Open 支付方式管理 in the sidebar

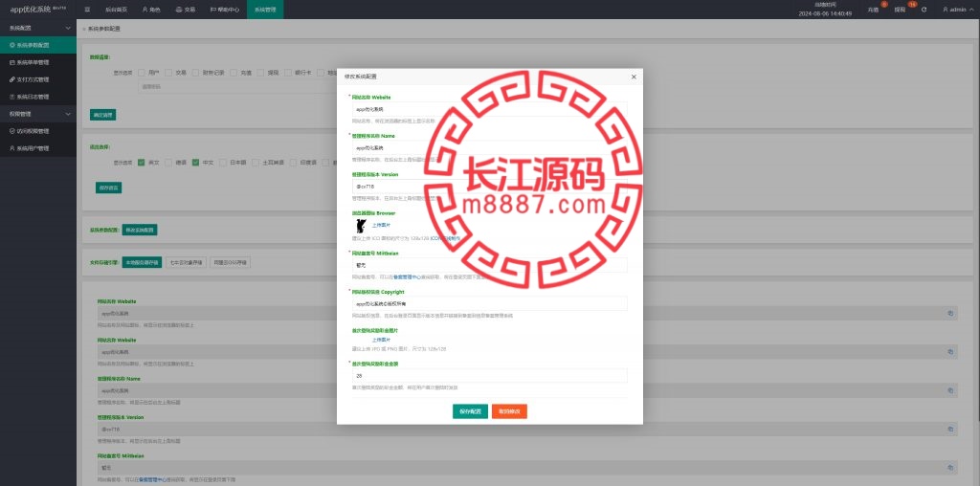click(x=38, y=79)
